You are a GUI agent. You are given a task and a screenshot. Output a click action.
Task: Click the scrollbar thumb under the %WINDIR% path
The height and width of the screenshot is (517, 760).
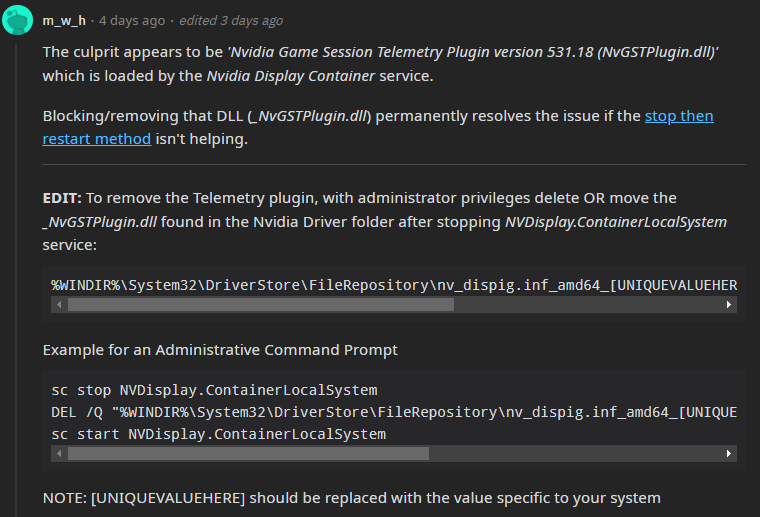(260, 304)
